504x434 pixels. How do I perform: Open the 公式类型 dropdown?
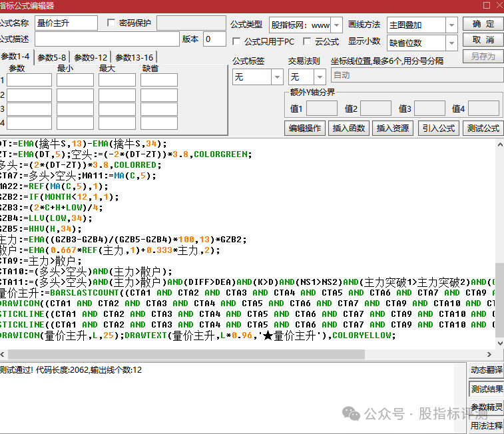click(x=336, y=25)
